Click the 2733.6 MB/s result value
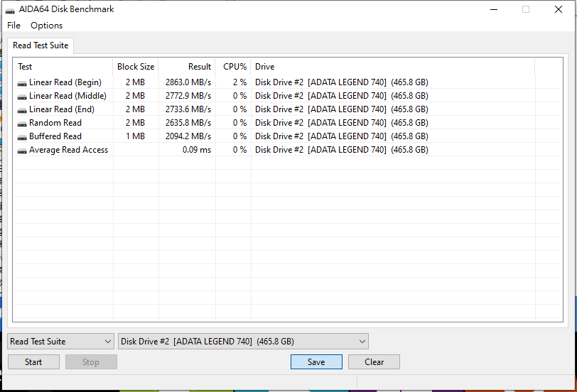 (188, 109)
